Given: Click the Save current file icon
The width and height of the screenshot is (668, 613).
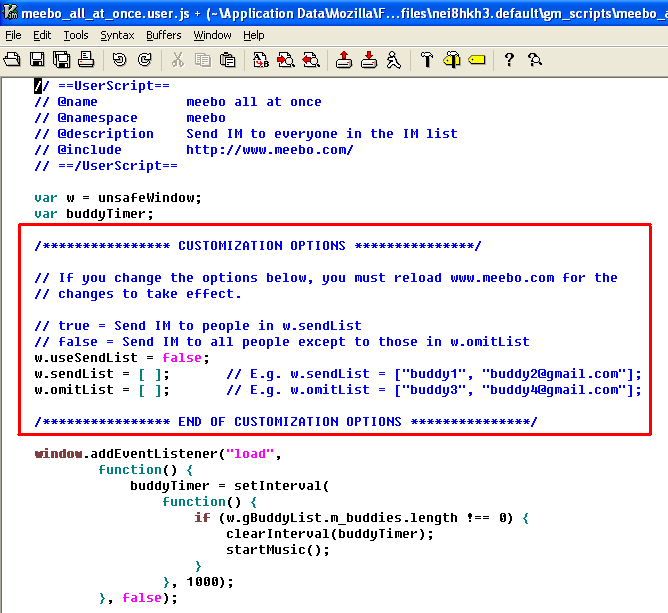Looking at the screenshot, I should pos(37,60).
